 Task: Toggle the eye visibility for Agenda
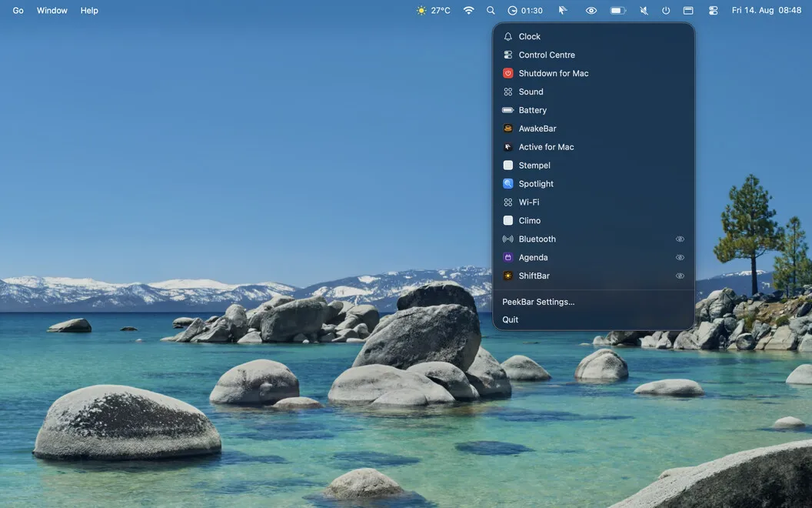(680, 257)
